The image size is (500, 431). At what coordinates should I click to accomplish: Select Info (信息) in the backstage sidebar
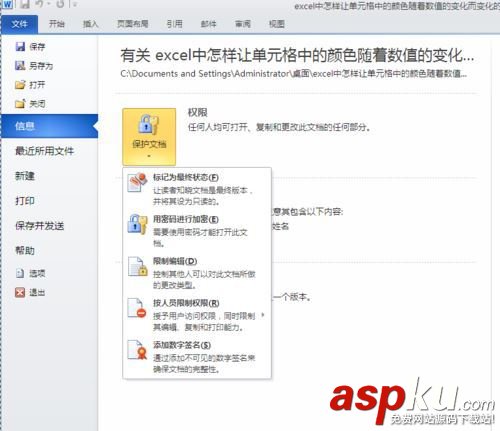click(49, 126)
